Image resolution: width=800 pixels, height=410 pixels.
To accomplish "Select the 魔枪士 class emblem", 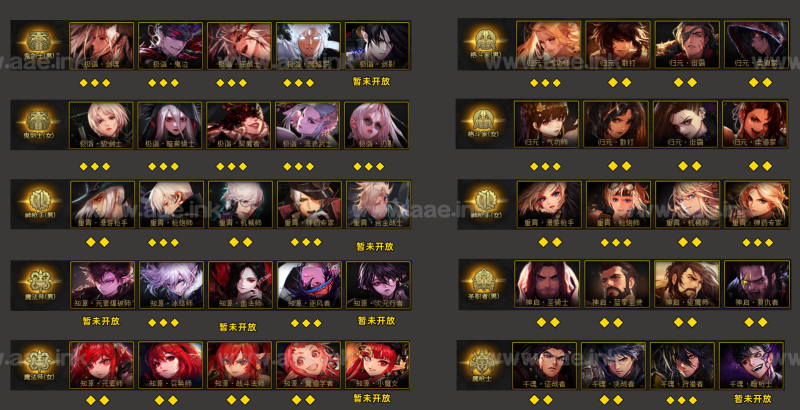I will tap(481, 362).
